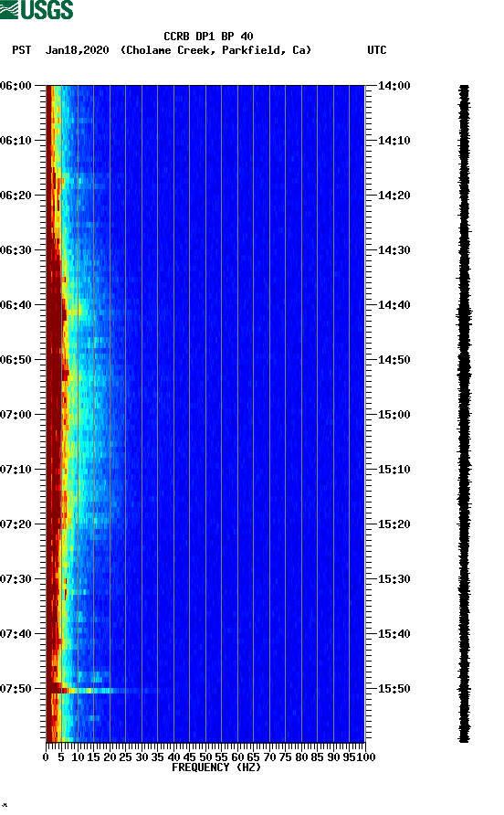504x815 pixels.
Task: Click the 90 Hz frequency axis label
Action: [333, 757]
